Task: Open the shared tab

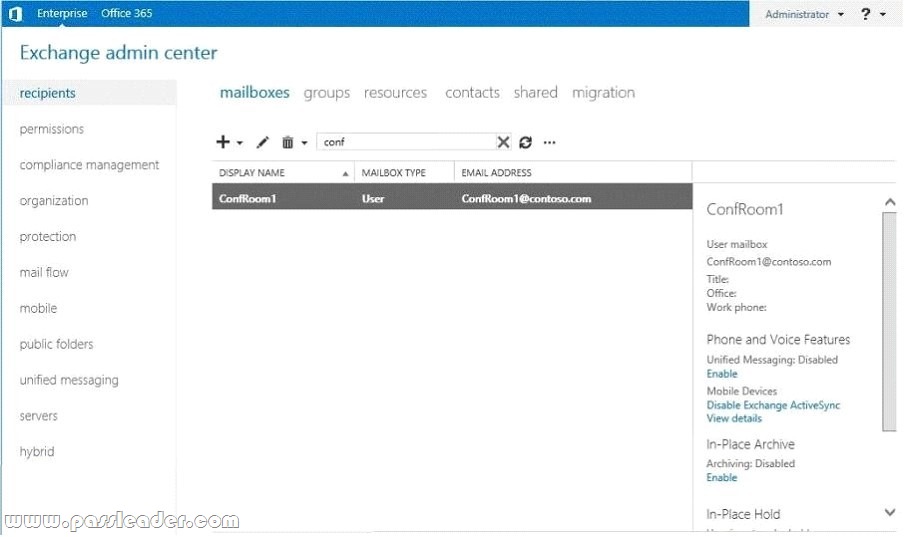Action: coord(536,92)
